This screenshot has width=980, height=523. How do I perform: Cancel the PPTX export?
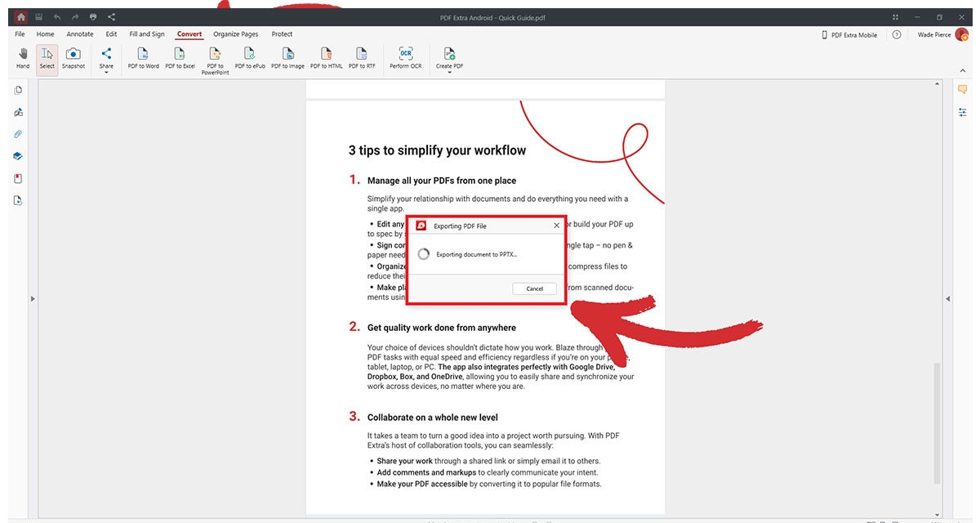(x=535, y=288)
